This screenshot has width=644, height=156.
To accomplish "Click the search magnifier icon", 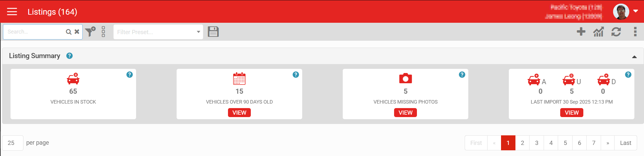I will coord(68,32).
